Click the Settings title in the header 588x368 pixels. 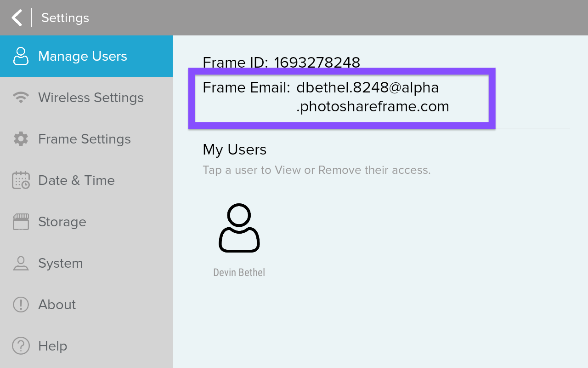[x=65, y=17]
